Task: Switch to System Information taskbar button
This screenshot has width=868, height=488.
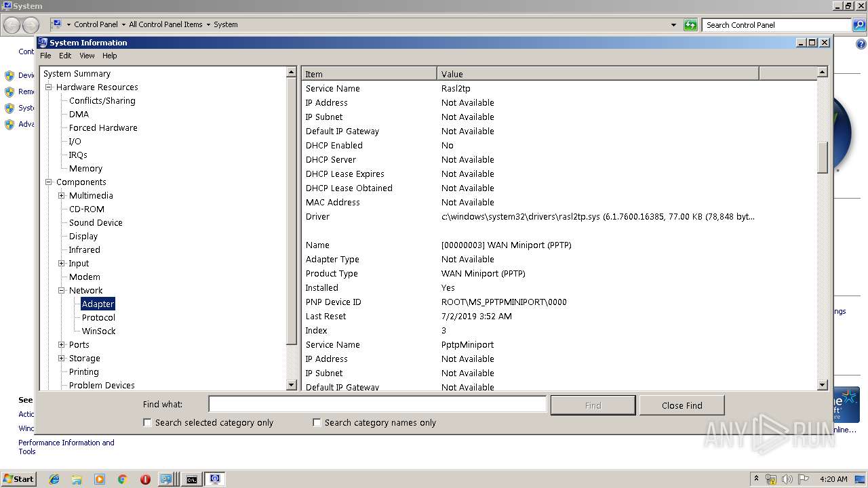Action: (x=215, y=479)
